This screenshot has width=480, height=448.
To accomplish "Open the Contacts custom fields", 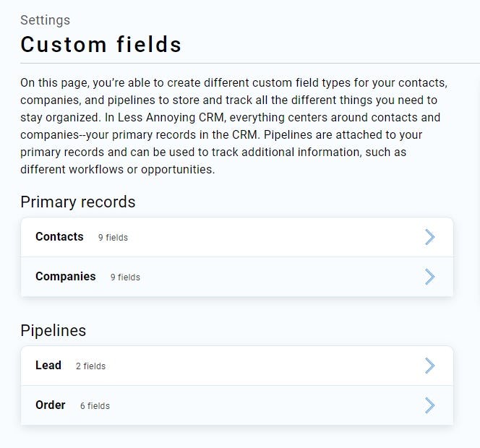I will [x=59, y=237].
